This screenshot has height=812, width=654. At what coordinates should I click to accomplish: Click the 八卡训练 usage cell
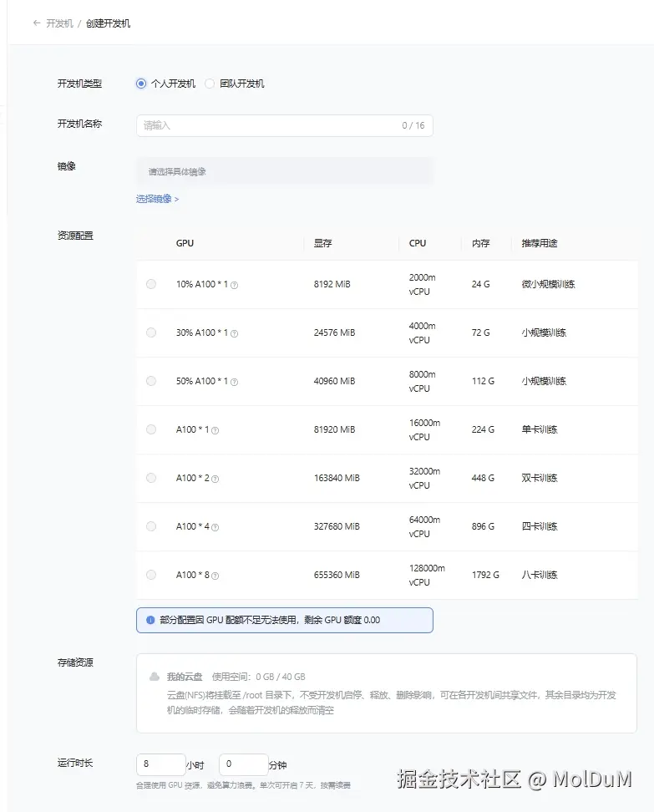coord(540,575)
